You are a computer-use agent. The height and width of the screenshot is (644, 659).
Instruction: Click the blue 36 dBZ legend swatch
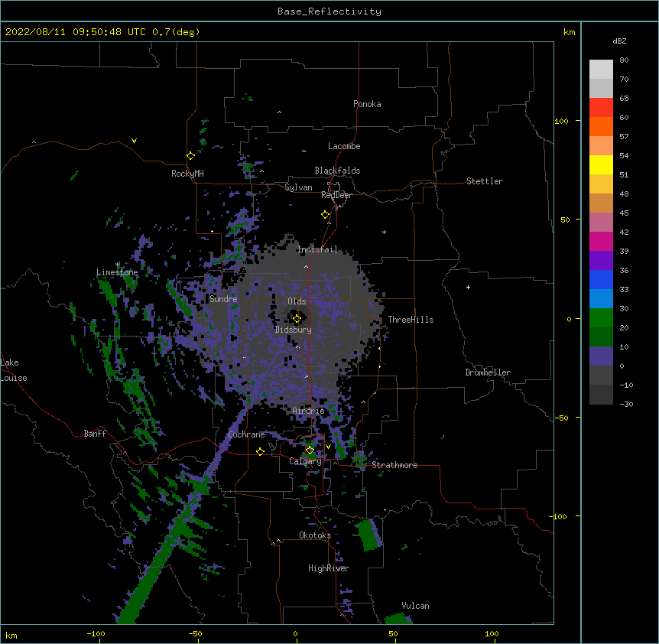pyautogui.click(x=601, y=279)
